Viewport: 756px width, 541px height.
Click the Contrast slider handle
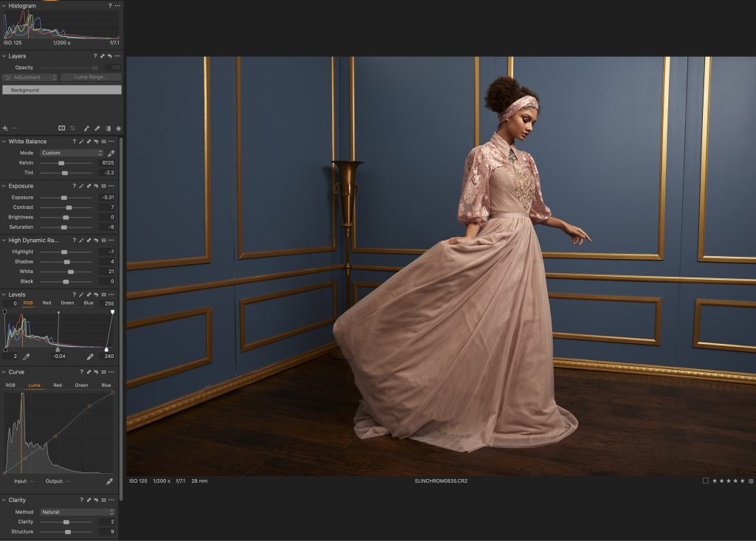click(69, 207)
